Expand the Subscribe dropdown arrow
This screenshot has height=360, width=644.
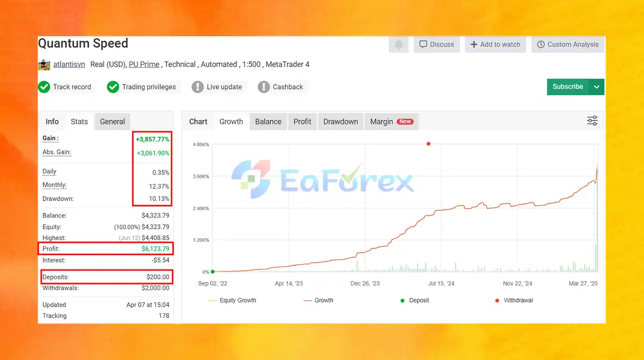tap(597, 86)
